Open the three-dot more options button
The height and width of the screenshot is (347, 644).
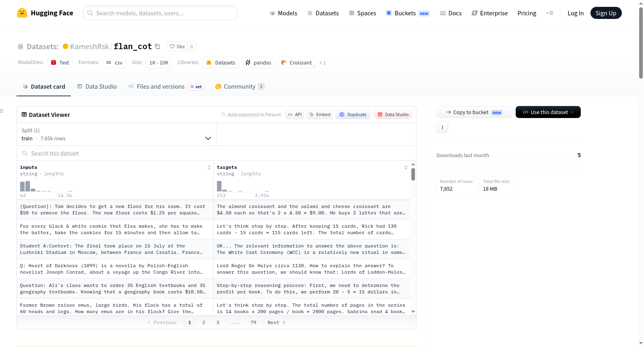pyautogui.click(x=442, y=127)
